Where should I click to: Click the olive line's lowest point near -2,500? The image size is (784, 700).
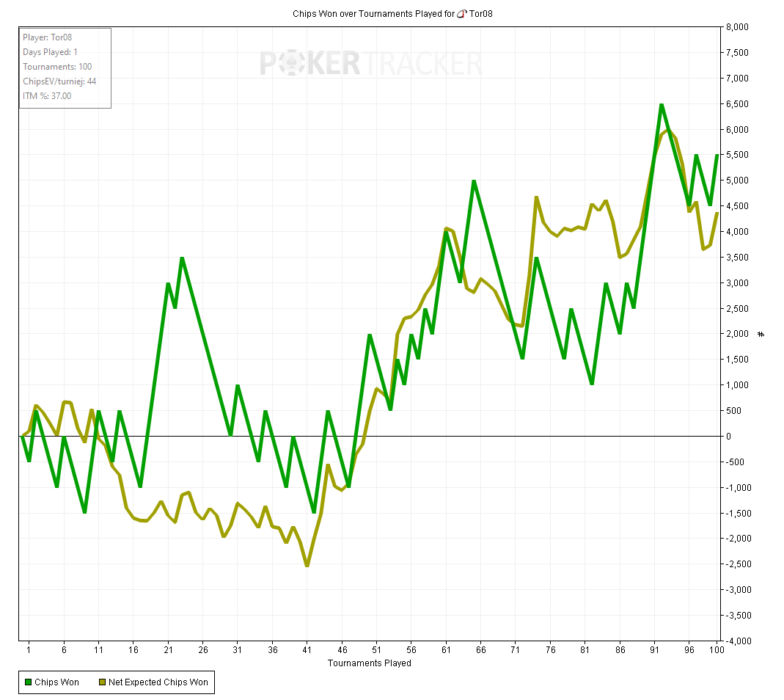click(x=307, y=565)
